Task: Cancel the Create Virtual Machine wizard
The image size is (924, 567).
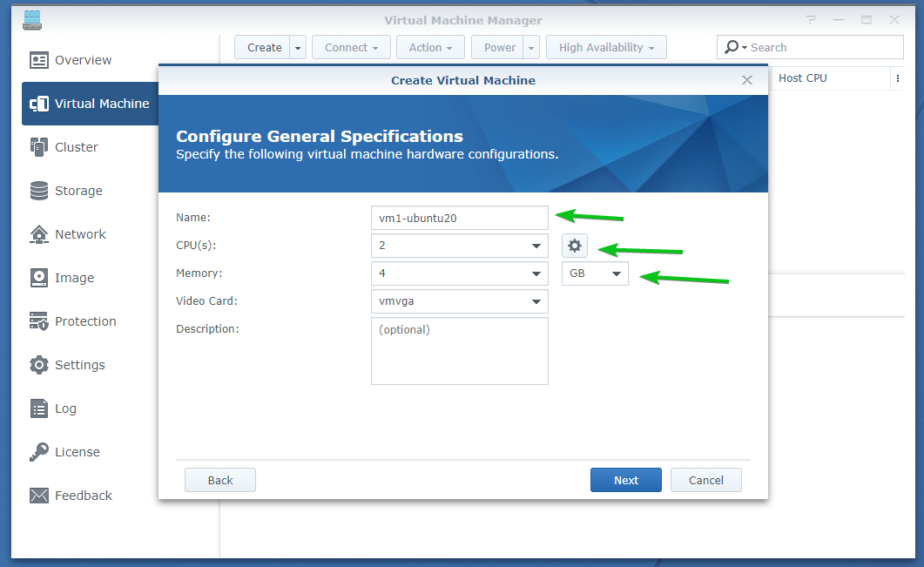Action: (x=705, y=480)
